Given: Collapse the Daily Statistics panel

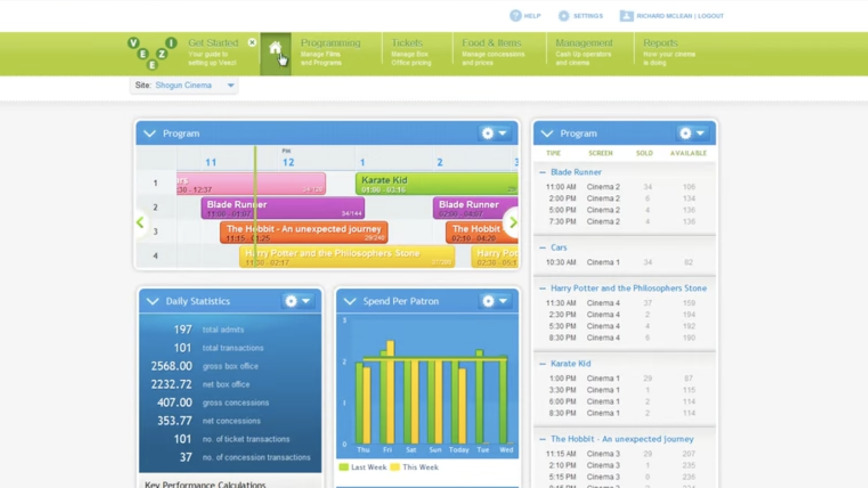Looking at the screenshot, I should (x=152, y=301).
